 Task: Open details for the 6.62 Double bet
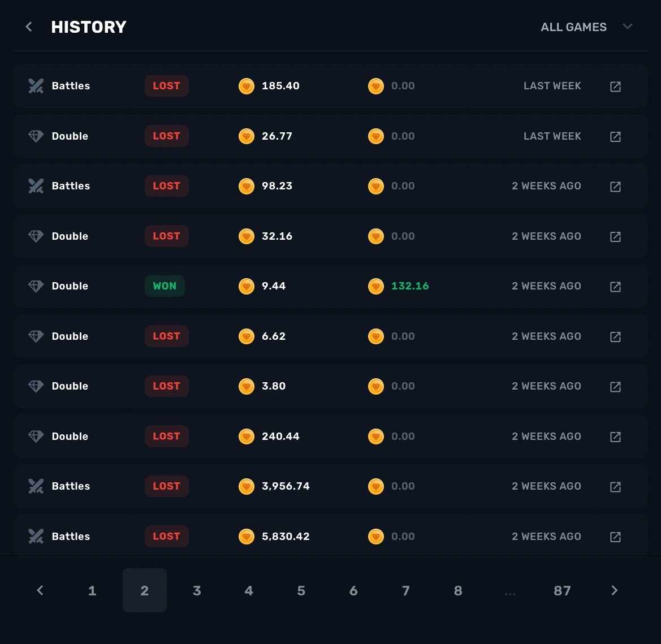tap(615, 337)
